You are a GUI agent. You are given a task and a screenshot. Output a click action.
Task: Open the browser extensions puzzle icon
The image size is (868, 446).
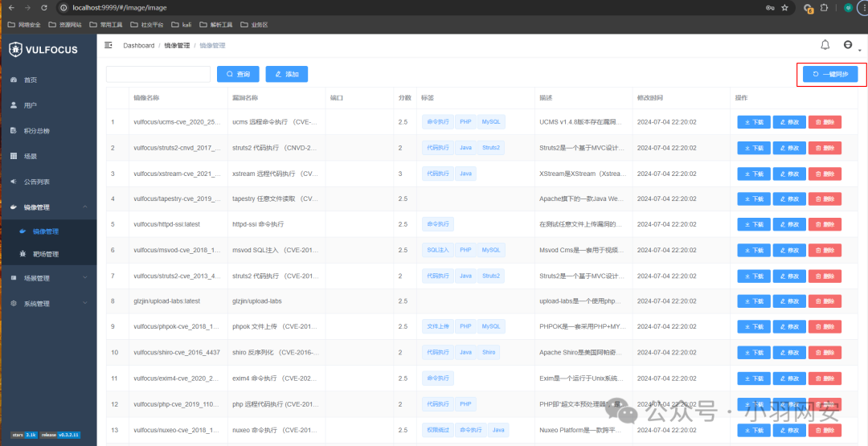824,8
